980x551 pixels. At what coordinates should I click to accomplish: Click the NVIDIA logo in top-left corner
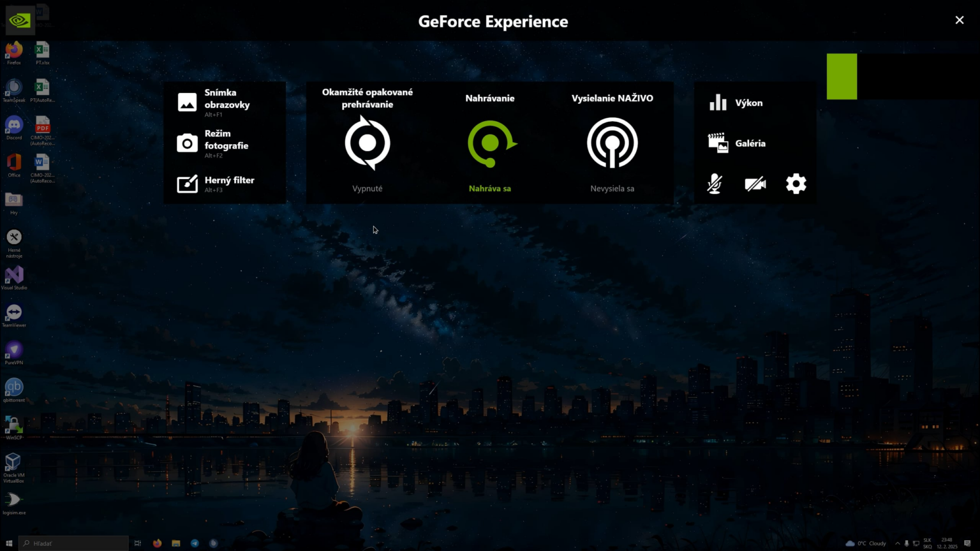(x=20, y=20)
